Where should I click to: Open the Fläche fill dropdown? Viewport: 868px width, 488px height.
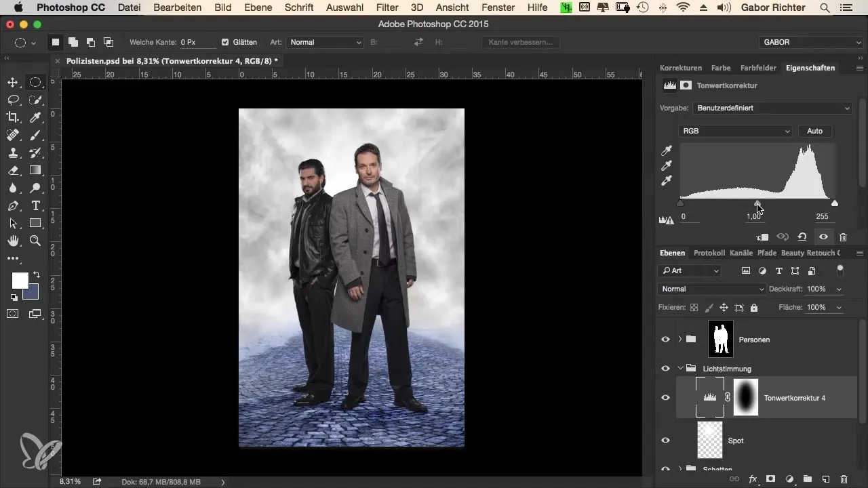click(x=840, y=307)
